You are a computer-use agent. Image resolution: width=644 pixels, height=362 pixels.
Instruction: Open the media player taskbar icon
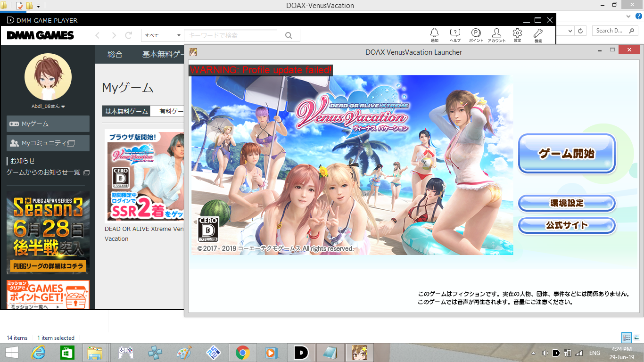[272, 352]
